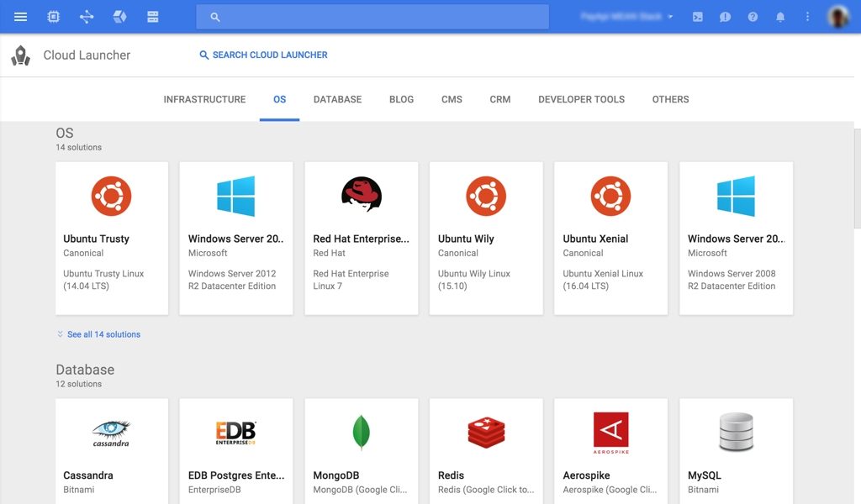Select the EDB Postgres Ente... title

(236, 475)
